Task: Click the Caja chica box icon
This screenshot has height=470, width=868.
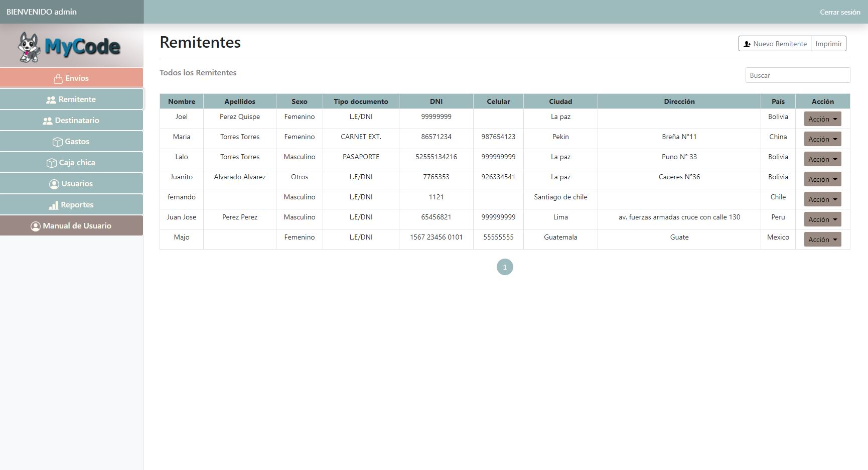Action: 51,163
